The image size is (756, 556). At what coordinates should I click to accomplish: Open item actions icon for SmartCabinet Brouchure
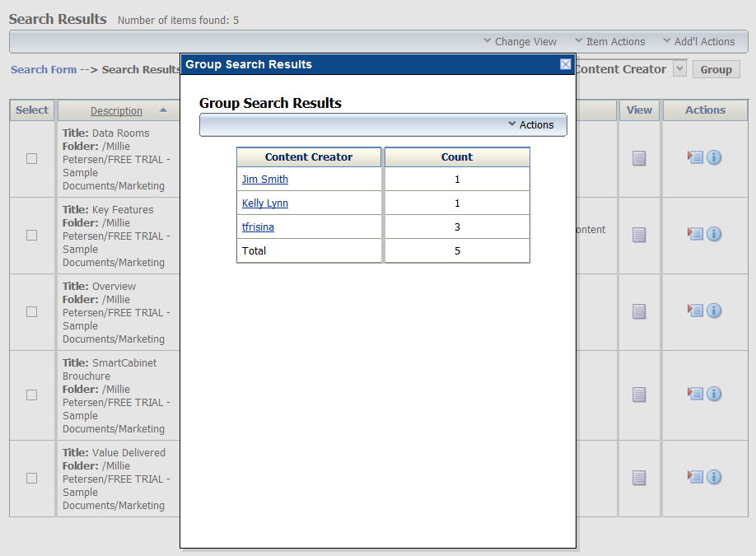(695, 394)
